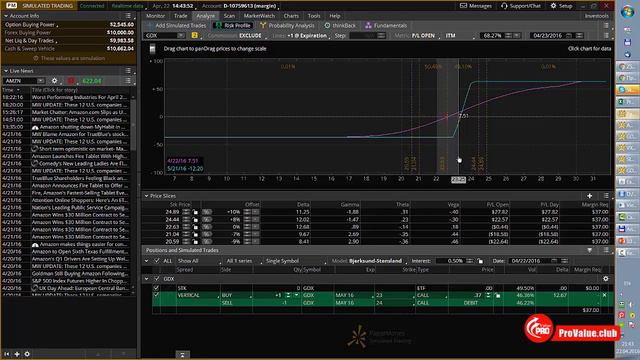Click the collapse sidebar icon at bottom left
The height and width of the screenshot is (360, 640).
tap(7, 354)
